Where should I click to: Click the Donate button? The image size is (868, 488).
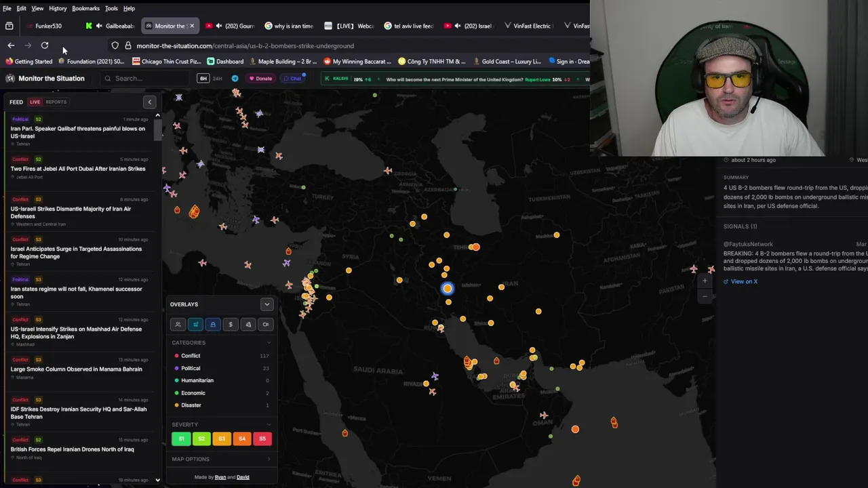coord(260,79)
